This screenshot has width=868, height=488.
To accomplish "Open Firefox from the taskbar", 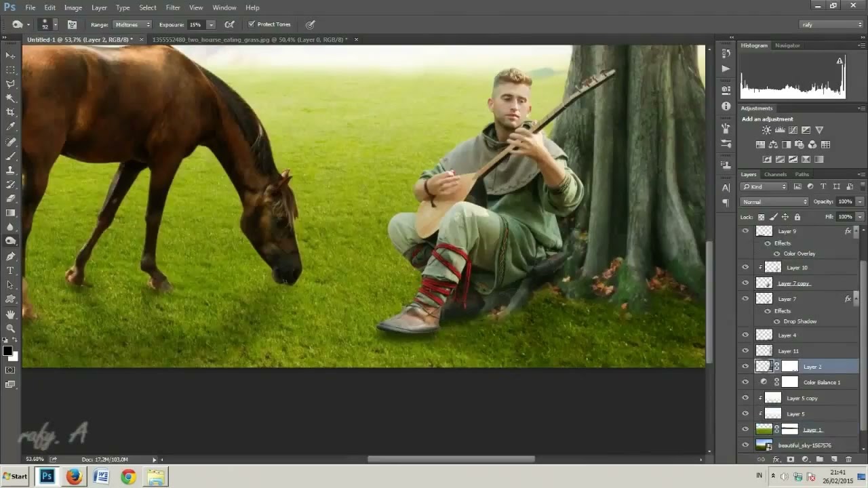I will 74,476.
